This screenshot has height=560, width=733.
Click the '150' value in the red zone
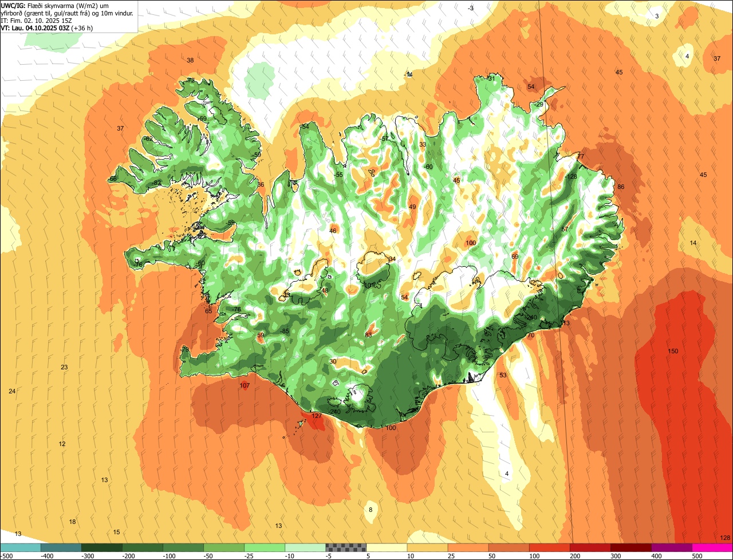[x=673, y=351]
